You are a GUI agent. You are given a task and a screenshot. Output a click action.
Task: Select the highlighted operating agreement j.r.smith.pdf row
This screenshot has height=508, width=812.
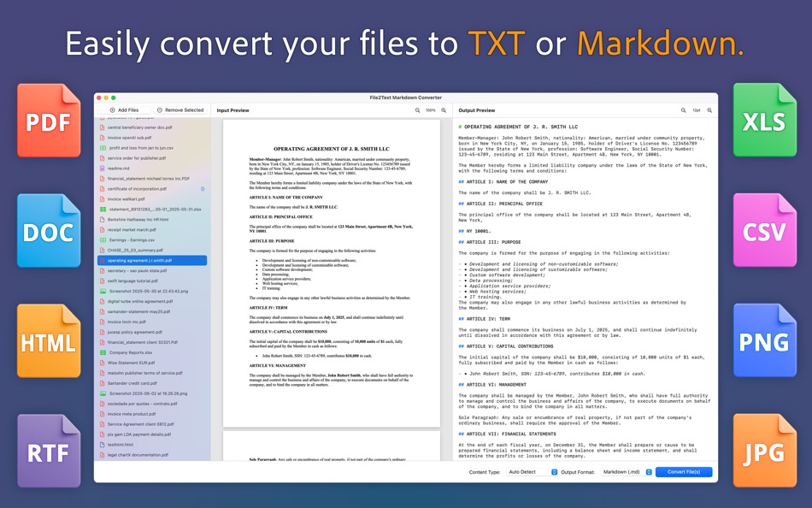point(152,261)
